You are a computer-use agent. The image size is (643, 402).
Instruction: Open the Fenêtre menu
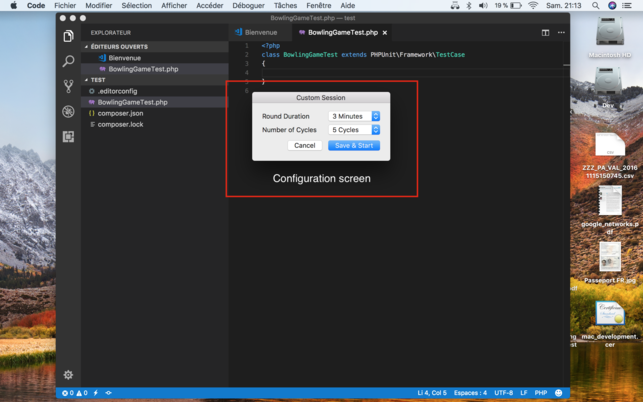[319, 5]
